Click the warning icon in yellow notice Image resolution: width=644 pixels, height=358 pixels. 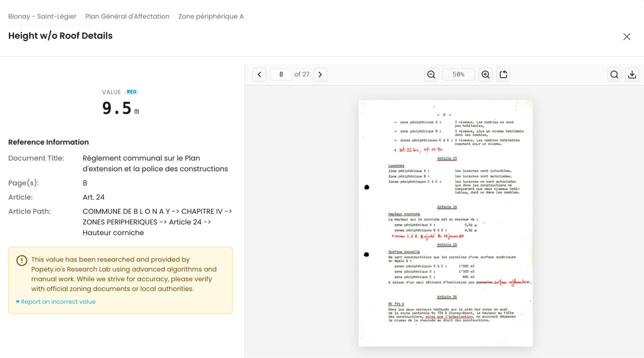pos(22,260)
